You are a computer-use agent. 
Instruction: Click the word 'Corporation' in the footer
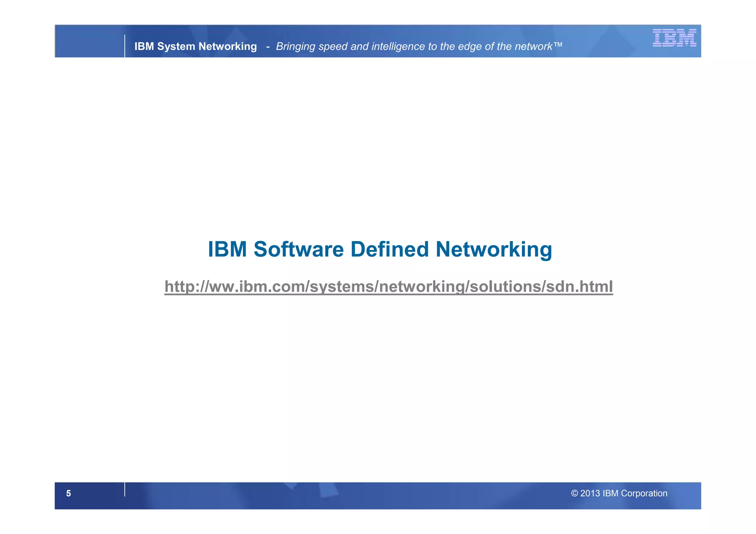click(x=644, y=493)
